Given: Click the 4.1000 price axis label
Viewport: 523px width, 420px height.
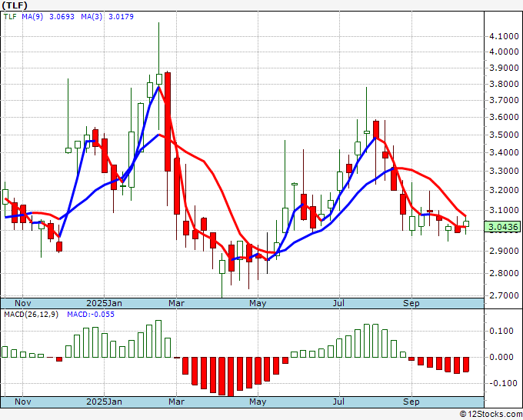Looking at the screenshot, I should click(x=503, y=35).
